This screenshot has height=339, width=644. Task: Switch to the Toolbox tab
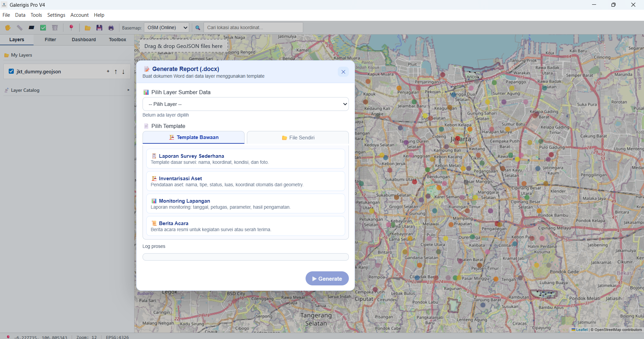point(117,40)
